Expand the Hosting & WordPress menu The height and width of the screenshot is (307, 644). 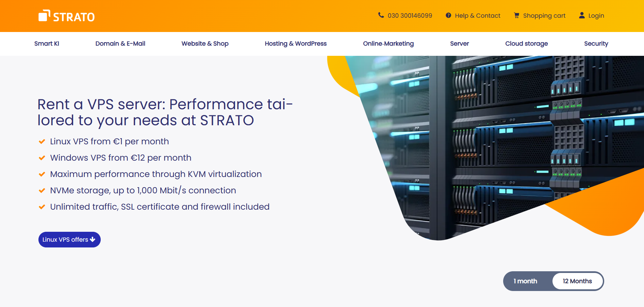click(296, 44)
